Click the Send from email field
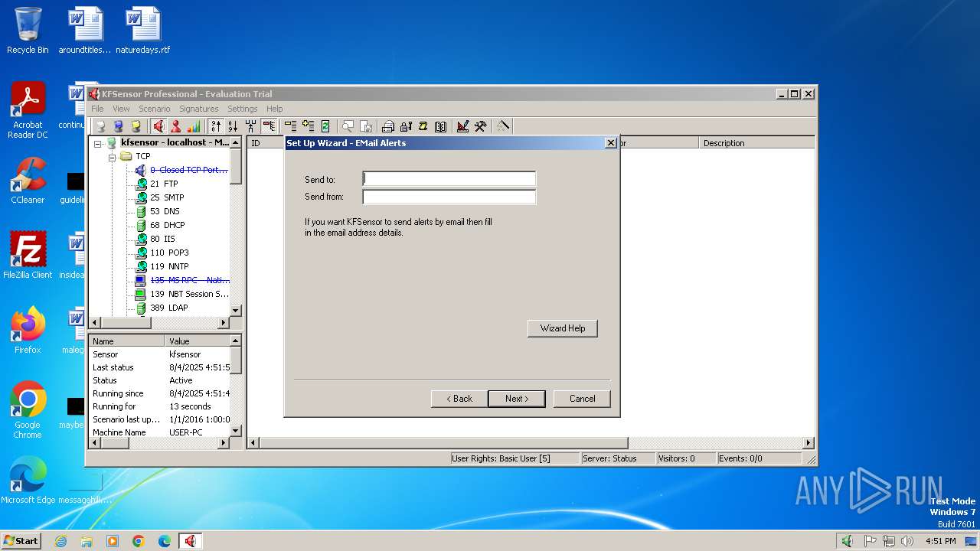Screen dimensions: 980x551 [449, 197]
